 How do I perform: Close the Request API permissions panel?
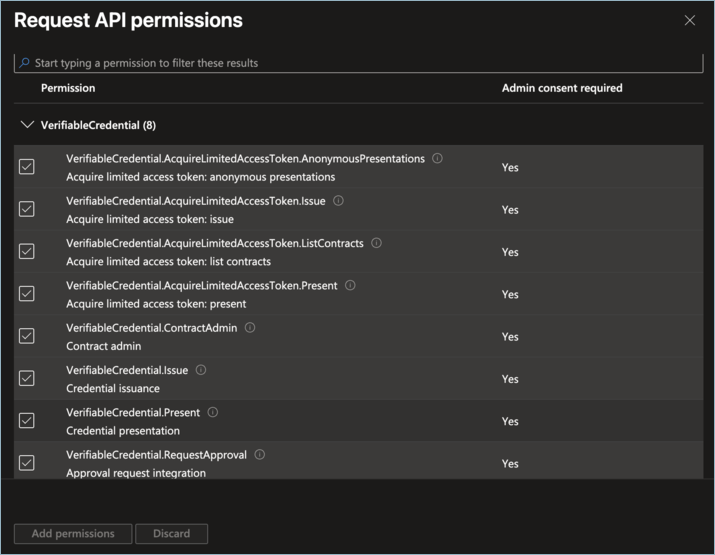point(689,20)
